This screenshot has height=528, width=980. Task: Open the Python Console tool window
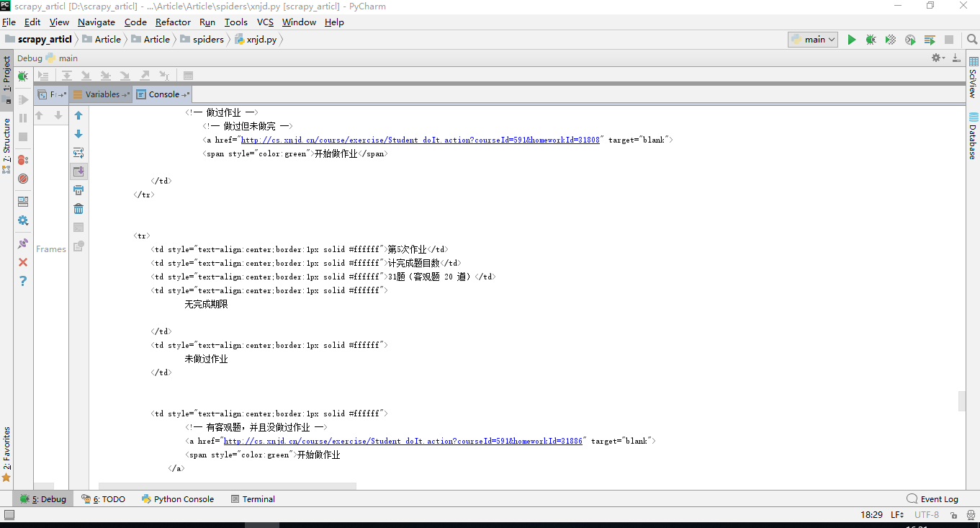pyautogui.click(x=178, y=499)
